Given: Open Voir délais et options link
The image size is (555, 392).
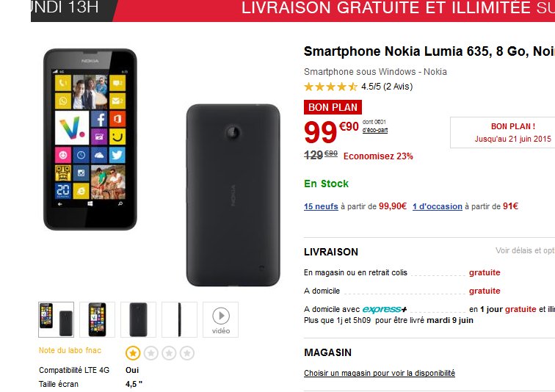Looking at the screenshot, I should click(x=525, y=250).
